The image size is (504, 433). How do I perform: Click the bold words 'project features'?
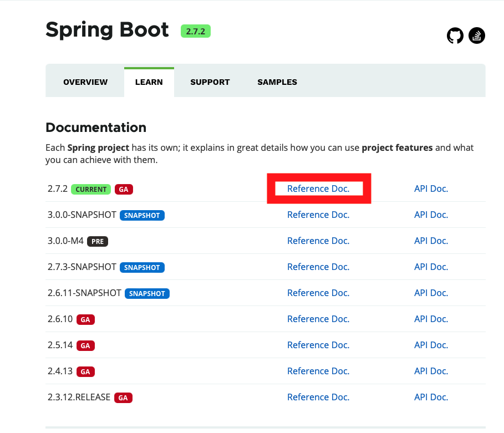(x=398, y=147)
